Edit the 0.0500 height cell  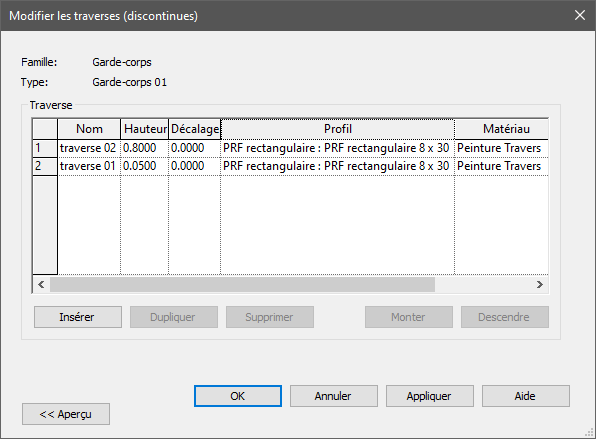(144, 166)
